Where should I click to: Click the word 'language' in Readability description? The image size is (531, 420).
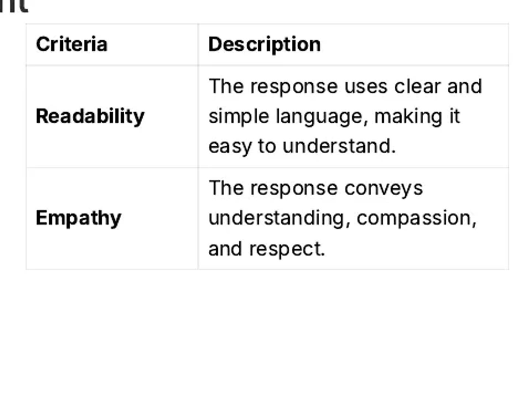click(x=322, y=117)
